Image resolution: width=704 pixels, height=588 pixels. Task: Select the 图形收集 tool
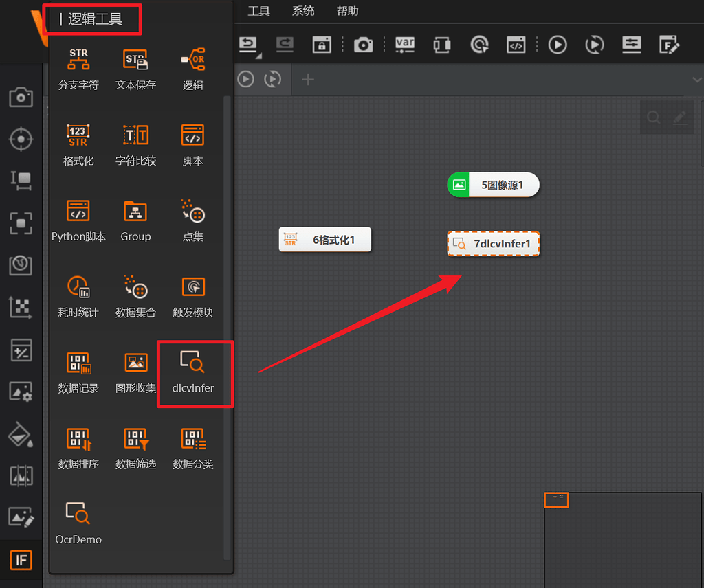[x=135, y=372]
